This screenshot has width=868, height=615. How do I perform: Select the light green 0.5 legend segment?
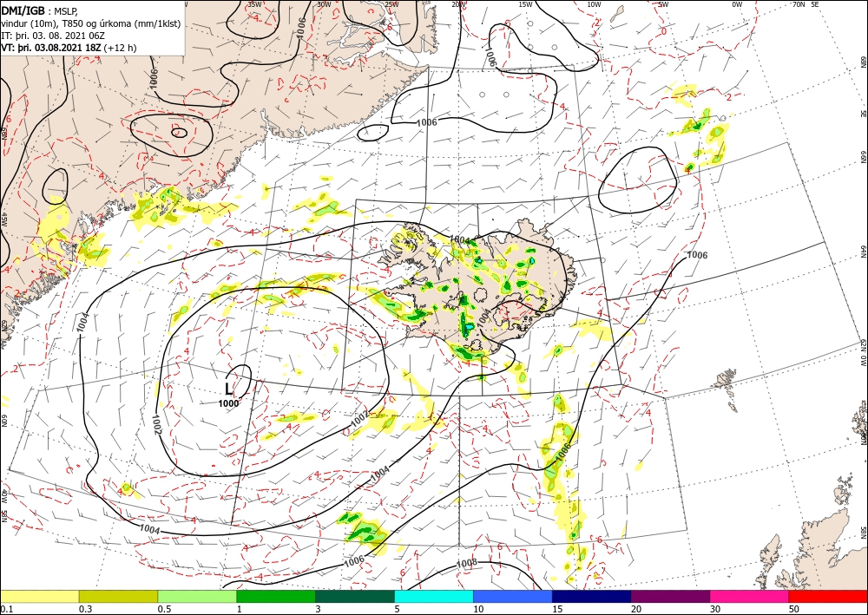click(197, 596)
